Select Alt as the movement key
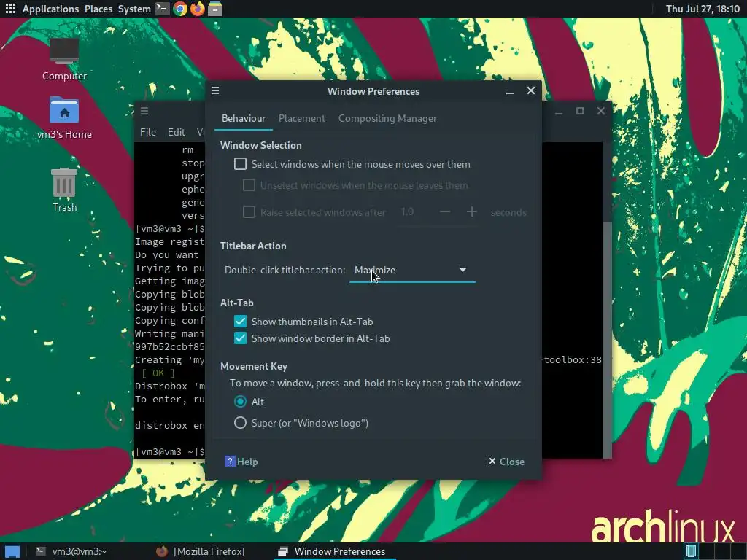747x560 pixels. point(240,402)
